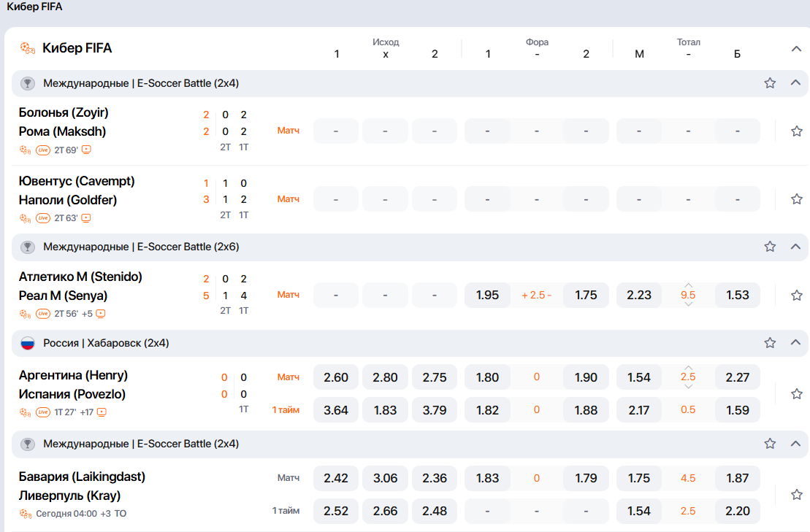Collapse the Россия | Хабаровск (2x4) league
This screenshot has width=810, height=532.
pyautogui.click(x=795, y=343)
